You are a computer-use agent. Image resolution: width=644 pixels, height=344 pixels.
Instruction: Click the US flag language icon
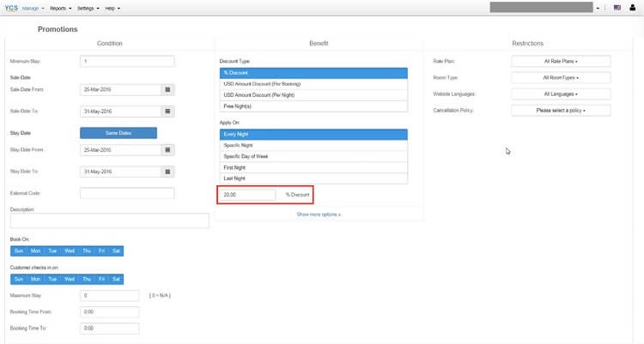click(x=617, y=8)
